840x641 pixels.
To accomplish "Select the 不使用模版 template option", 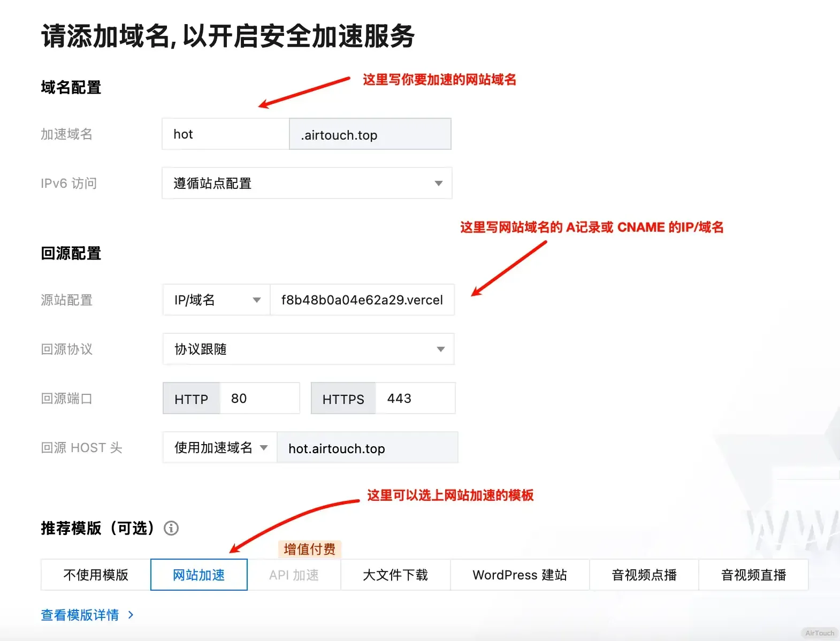I will click(96, 575).
